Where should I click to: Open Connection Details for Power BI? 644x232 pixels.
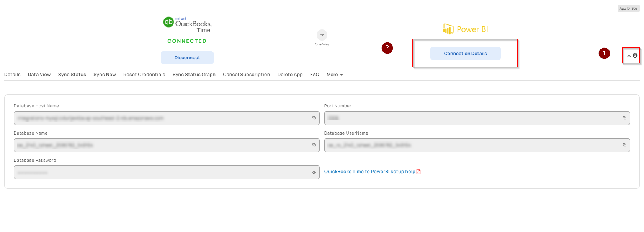(466, 54)
